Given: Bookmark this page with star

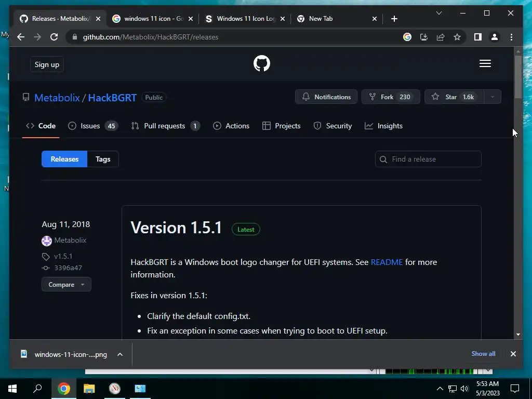Looking at the screenshot, I should (457, 37).
